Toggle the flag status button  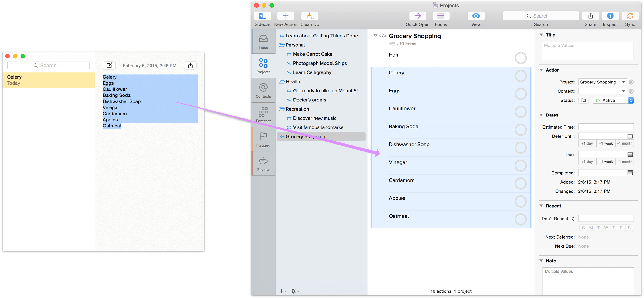point(583,101)
